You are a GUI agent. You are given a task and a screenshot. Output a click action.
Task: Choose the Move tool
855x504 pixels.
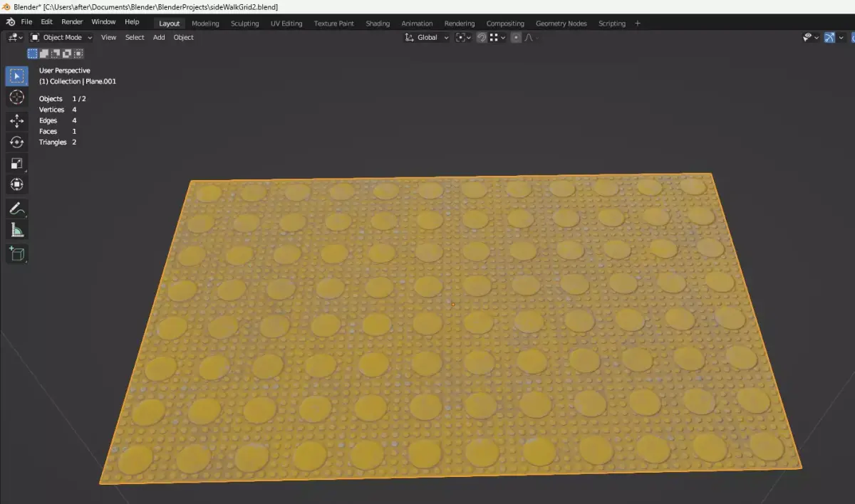17,121
